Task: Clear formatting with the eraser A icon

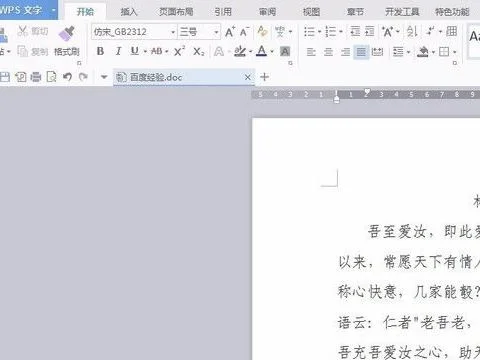Action: click(262, 32)
